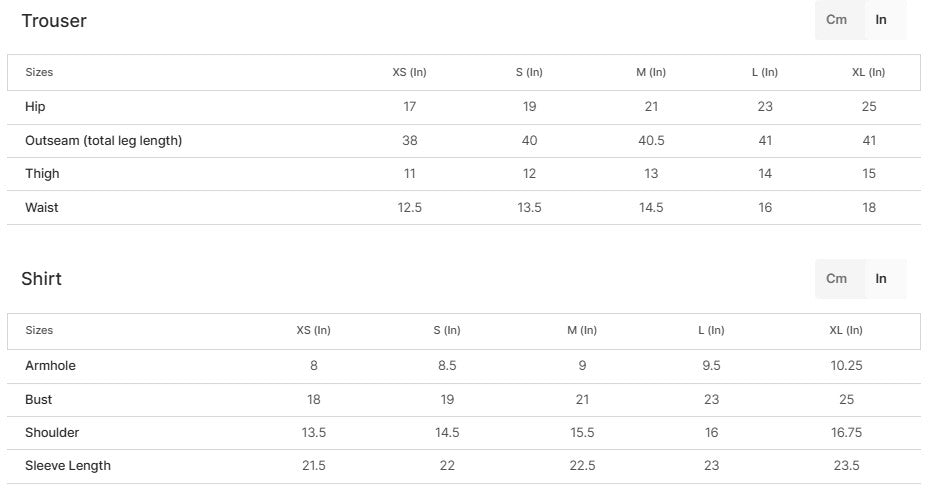The width and height of the screenshot is (930, 497).
Task: Click the M (In) column header in Shirt table
Action: coord(582,330)
